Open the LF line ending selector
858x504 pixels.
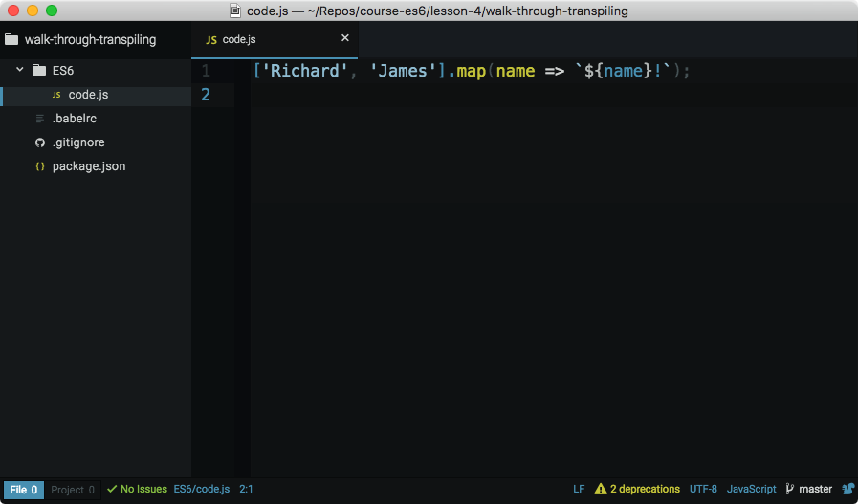pos(579,490)
